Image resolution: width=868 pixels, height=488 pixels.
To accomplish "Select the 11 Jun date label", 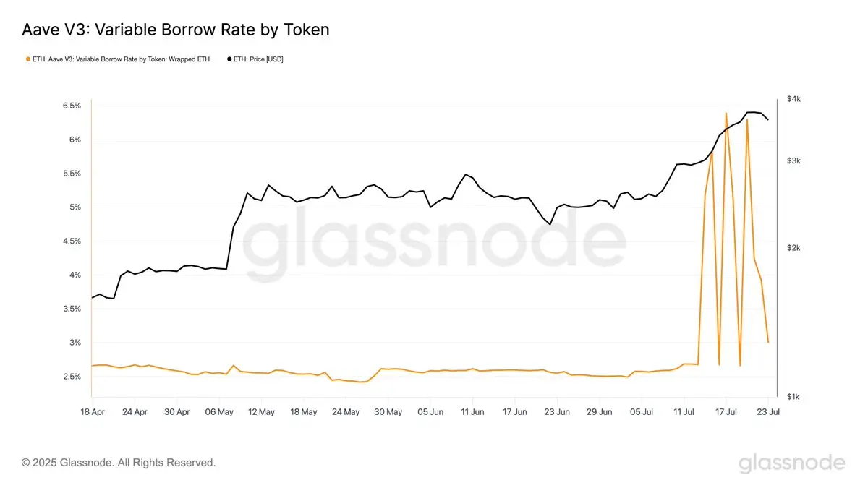I will point(472,412).
